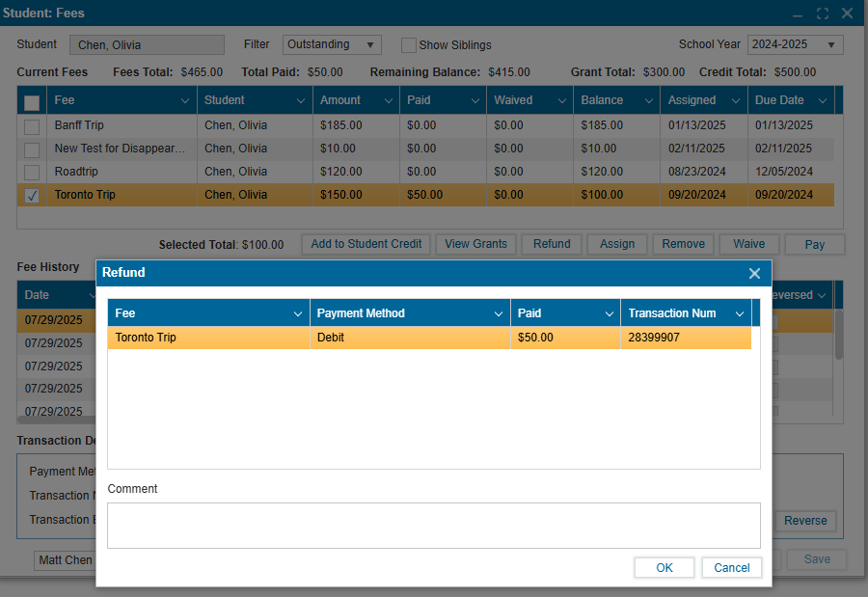Uncheck the Toronto Trip fee checkbox

click(32, 195)
